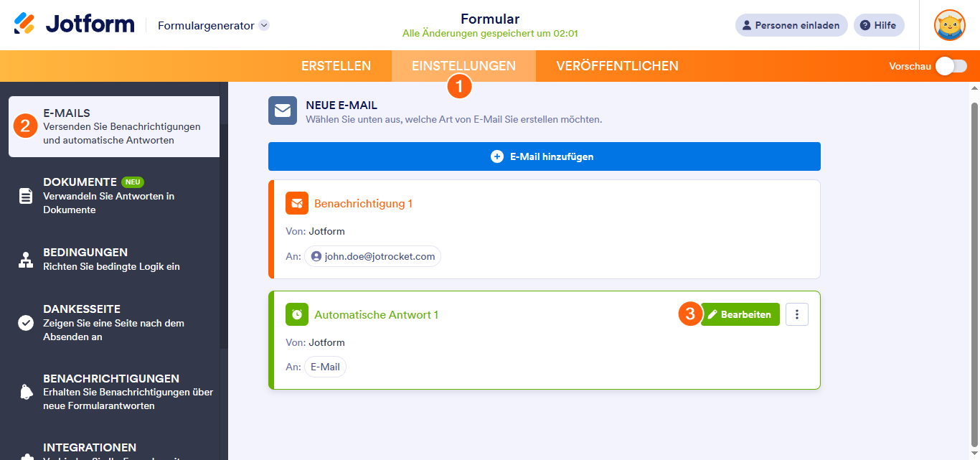Click the Benachrichtigungen bell icon

(26, 392)
